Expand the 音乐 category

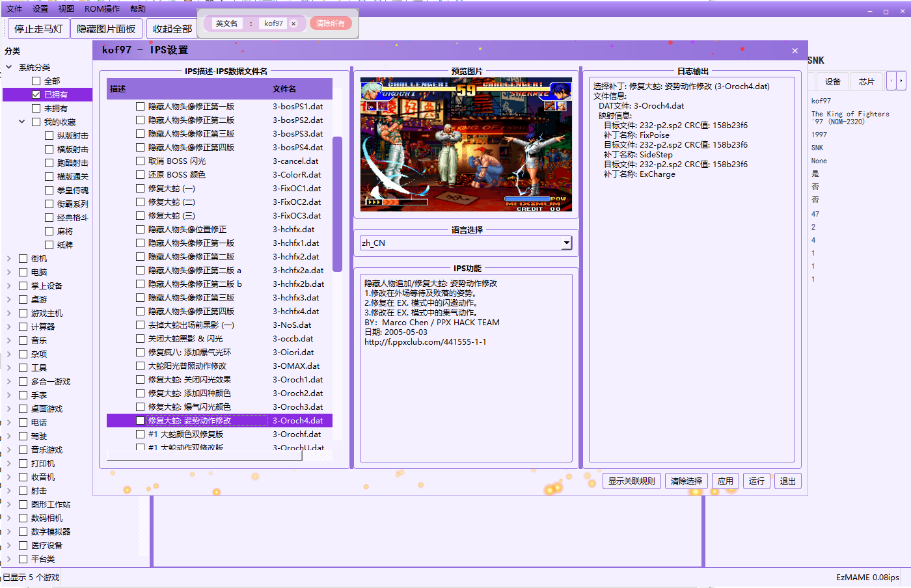point(9,340)
